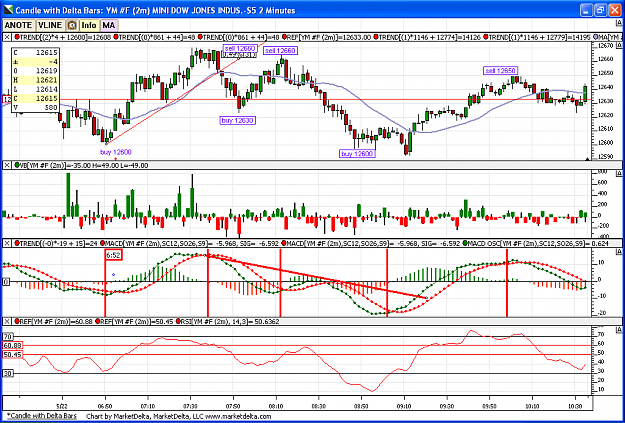The height and width of the screenshot is (423, 625).
Task: Toggle the MA moving average button
Action: pyautogui.click(x=108, y=25)
